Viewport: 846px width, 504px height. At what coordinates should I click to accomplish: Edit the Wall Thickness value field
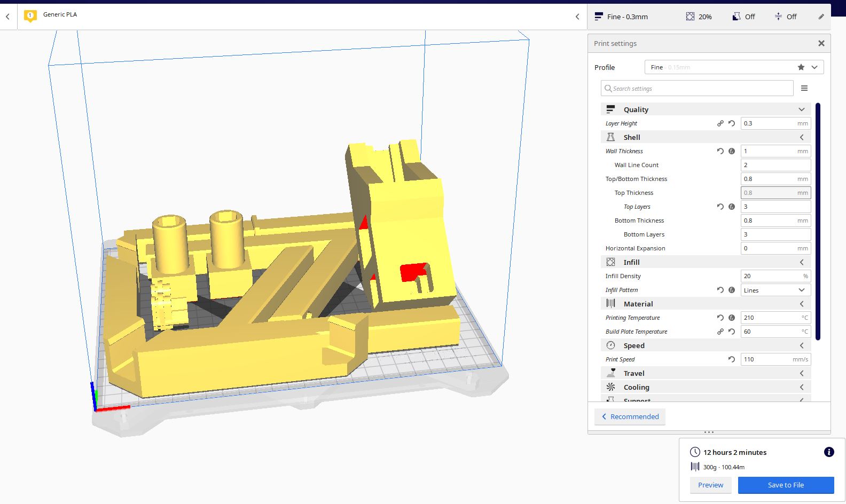point(775,151)
